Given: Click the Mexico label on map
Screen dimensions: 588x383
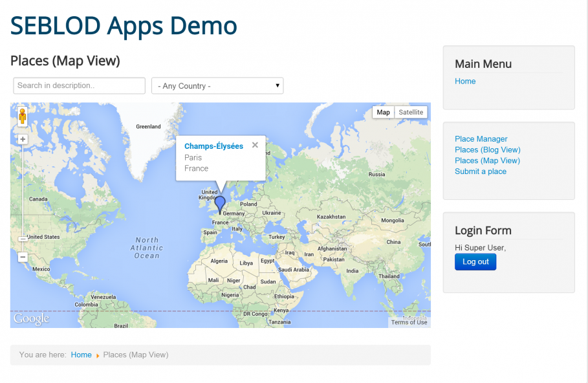Looking at the screenshot, I should [x=41, y=269].
